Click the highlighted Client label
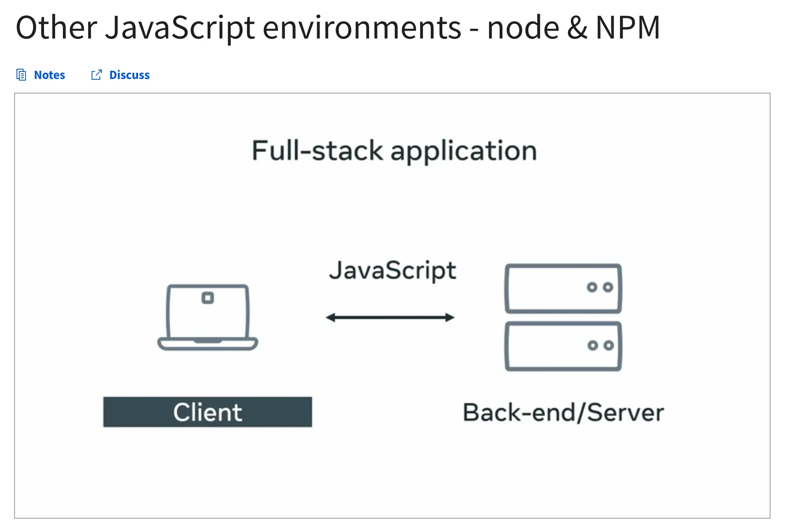 point(208,412)
